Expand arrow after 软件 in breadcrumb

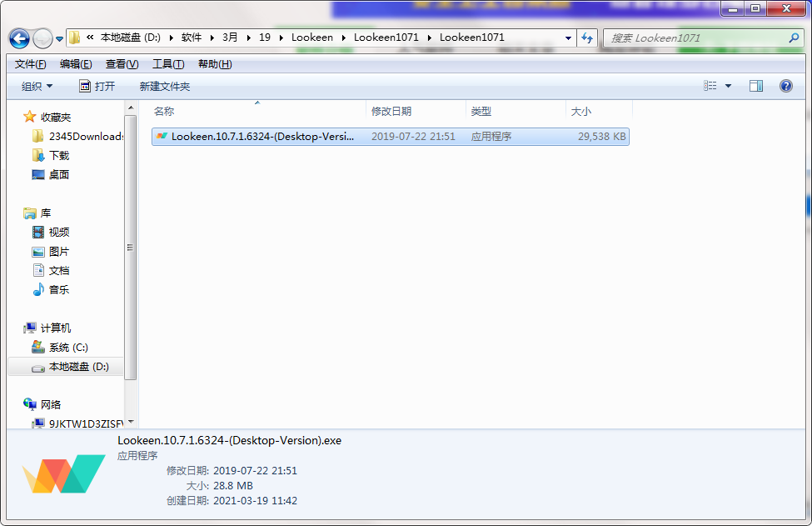click(212, 38)
